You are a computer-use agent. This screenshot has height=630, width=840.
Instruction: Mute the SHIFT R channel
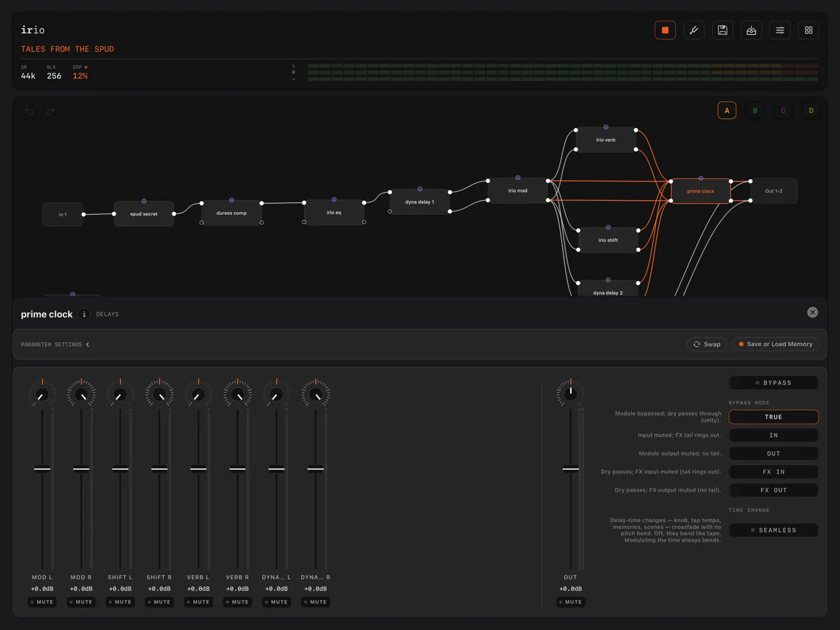(x=160, y=602)
